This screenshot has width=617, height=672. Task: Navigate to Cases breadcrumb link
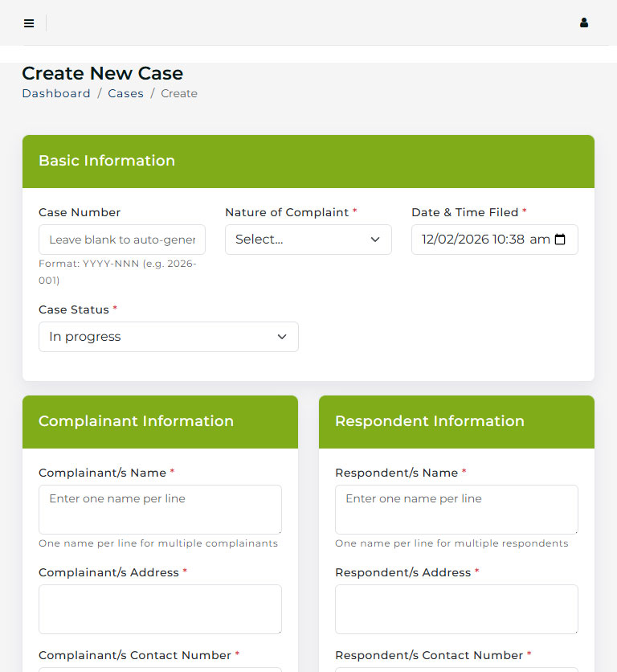[x=125, y=93]
